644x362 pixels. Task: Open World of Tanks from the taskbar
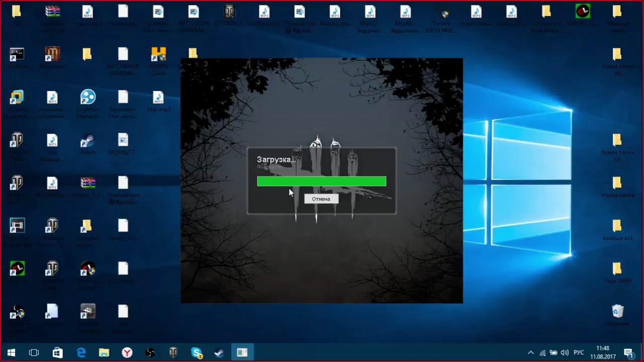click(174, 353)
